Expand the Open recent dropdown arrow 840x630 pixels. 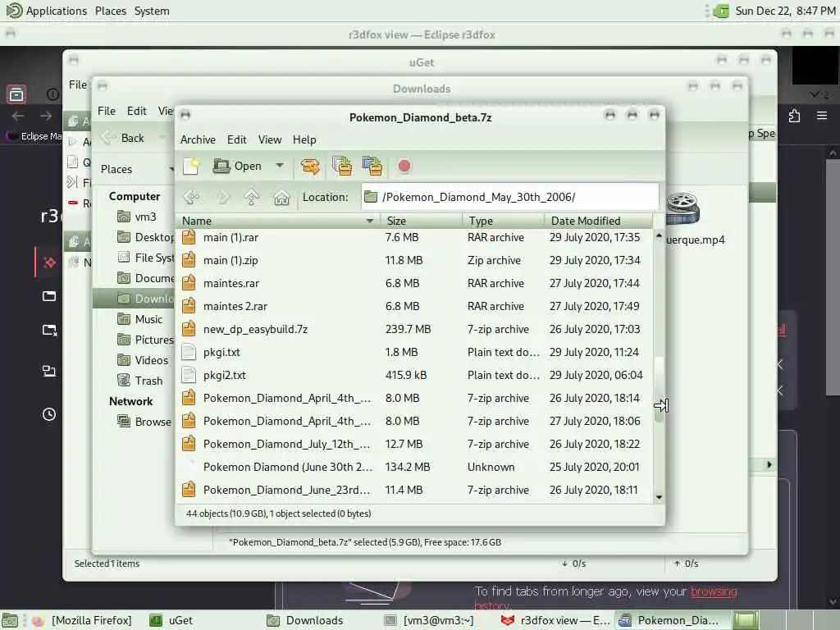pos(280,166)
